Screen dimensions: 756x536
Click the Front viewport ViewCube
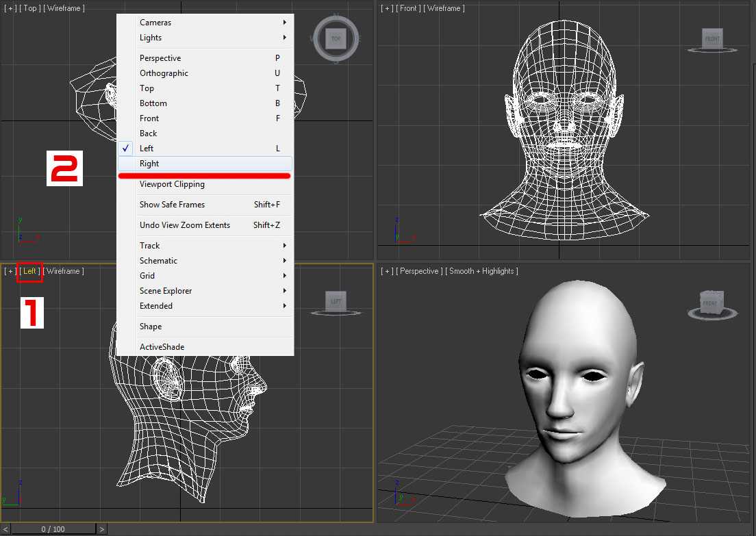pos(713,39)
